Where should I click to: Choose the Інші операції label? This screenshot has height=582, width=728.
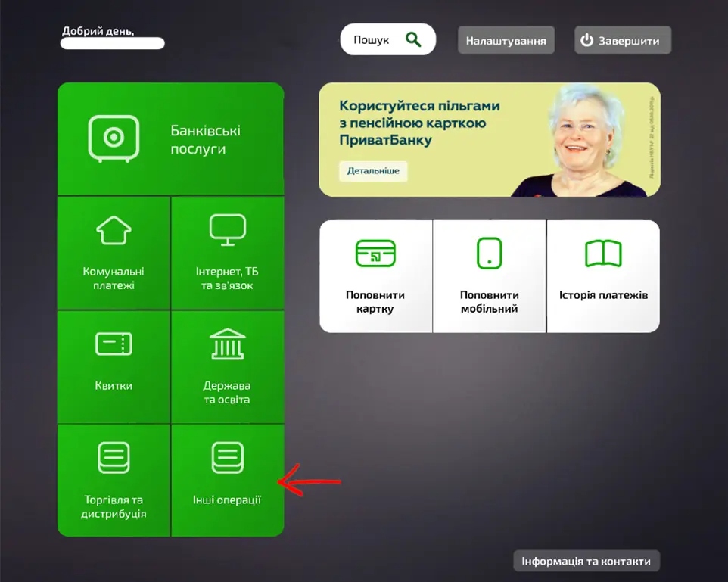[227, 500]
